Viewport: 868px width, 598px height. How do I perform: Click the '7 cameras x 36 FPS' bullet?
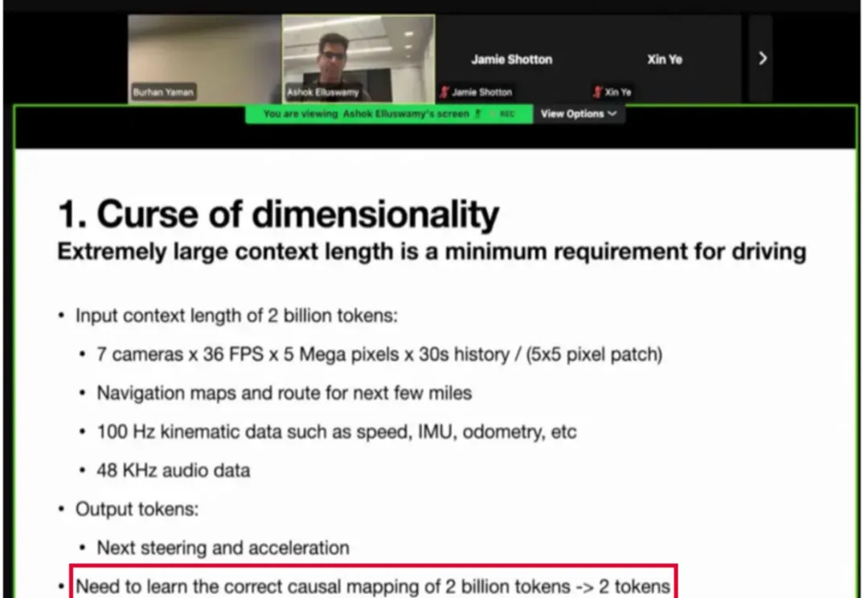coord(379,354)
